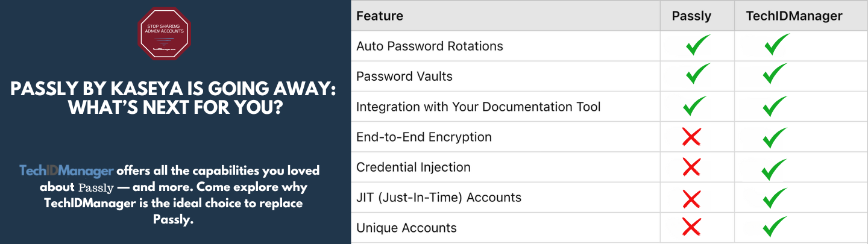Click Passly's red X for Credential Injection

[691, 167]
